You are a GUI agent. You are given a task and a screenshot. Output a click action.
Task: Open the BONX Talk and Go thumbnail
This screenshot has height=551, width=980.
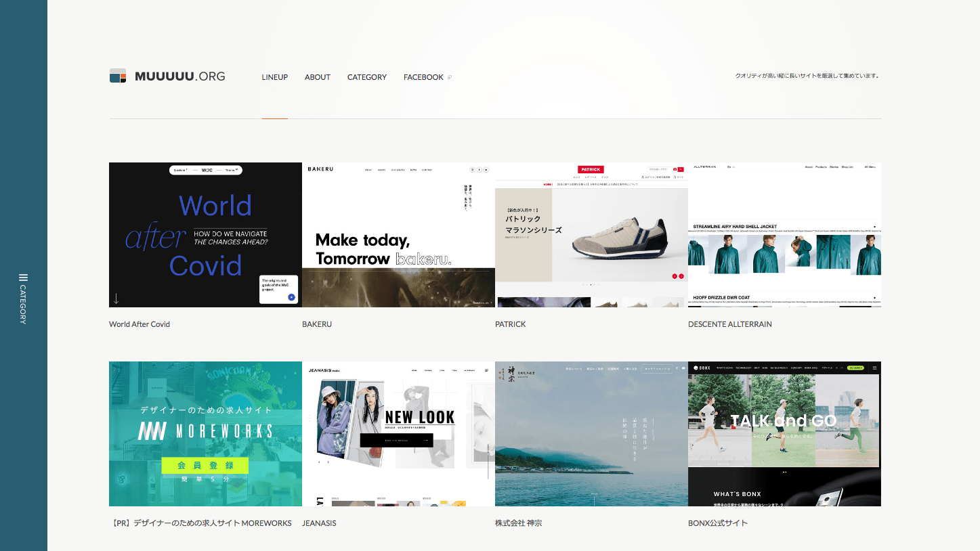click(784, 434)
